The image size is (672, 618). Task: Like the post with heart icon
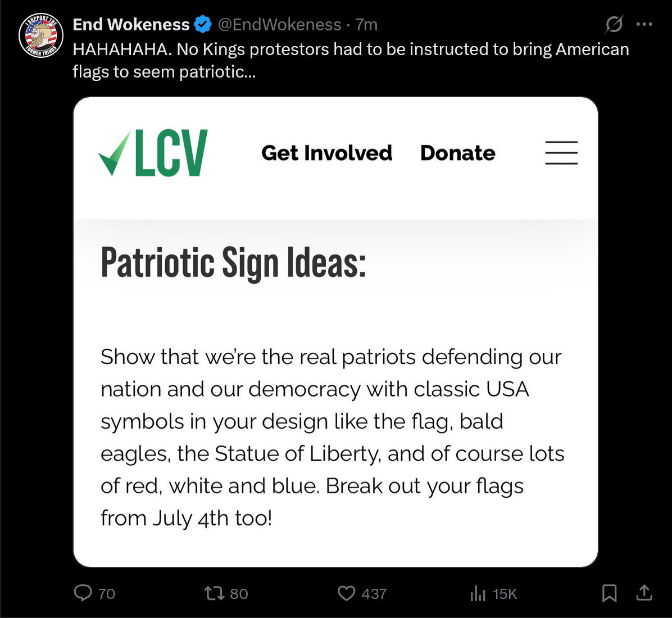coord(346,593)
